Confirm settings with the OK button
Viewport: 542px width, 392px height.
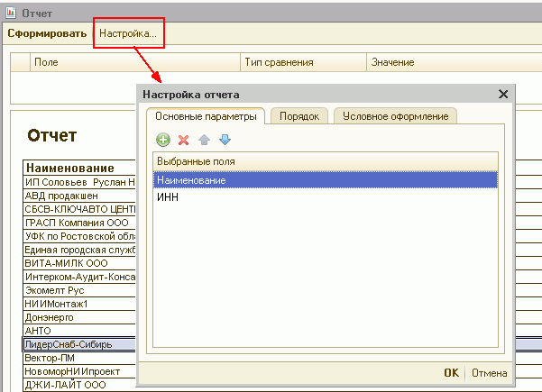(x=451, y=373)
